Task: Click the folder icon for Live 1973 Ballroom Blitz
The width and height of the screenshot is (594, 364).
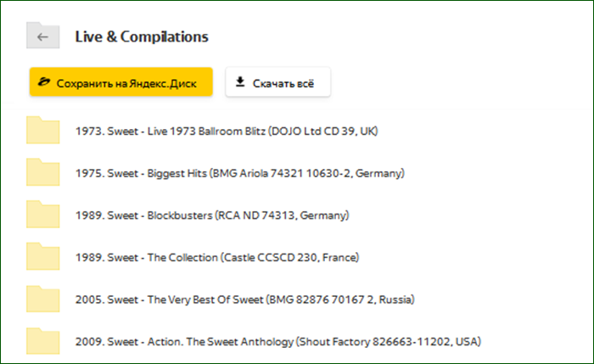Action: click(42, 131)
